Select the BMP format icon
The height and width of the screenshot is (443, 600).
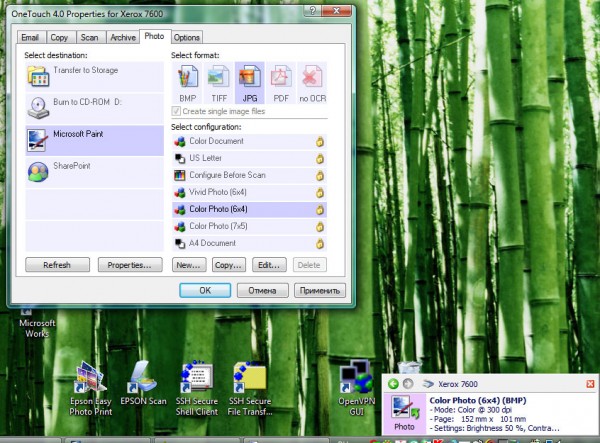pyautogui.click(x=188, y=83)
